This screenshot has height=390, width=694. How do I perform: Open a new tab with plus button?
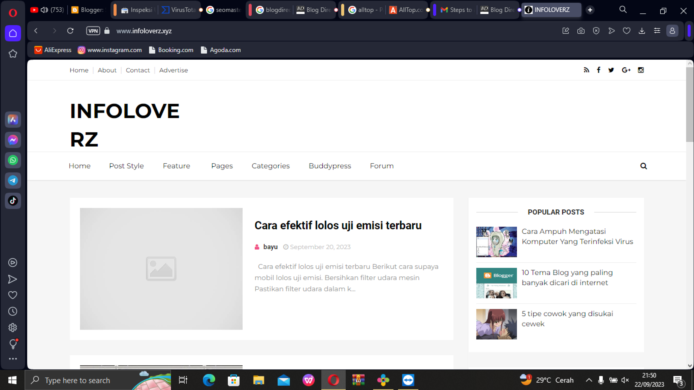[590, 10]
